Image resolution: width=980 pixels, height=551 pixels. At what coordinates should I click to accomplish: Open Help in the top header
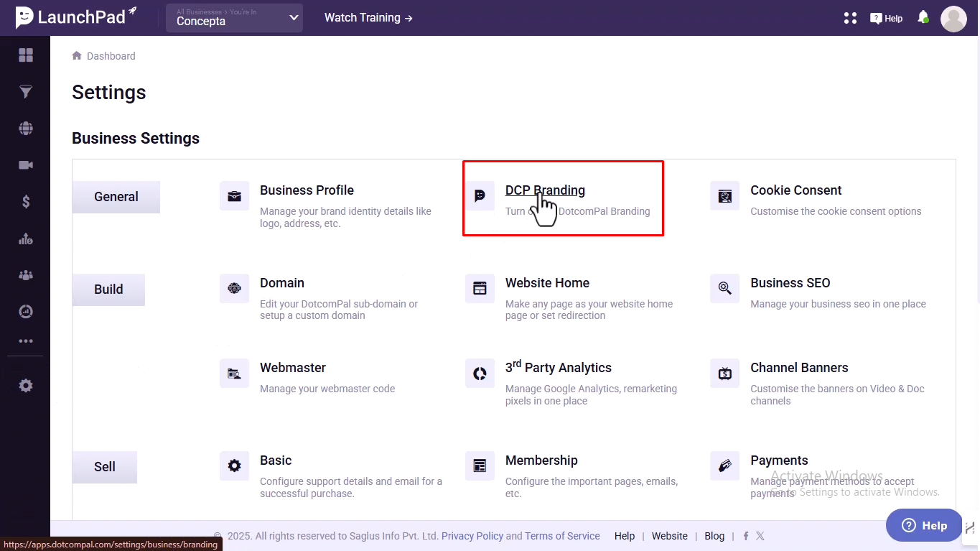[886, 19]
